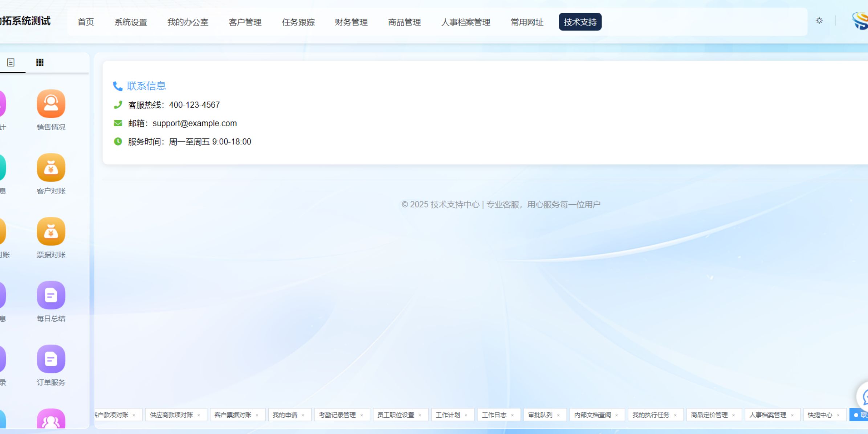Open the 系统设置 menu
This screenshot has width=868, height=434.
pyautogui.click(x=131, y=22)
